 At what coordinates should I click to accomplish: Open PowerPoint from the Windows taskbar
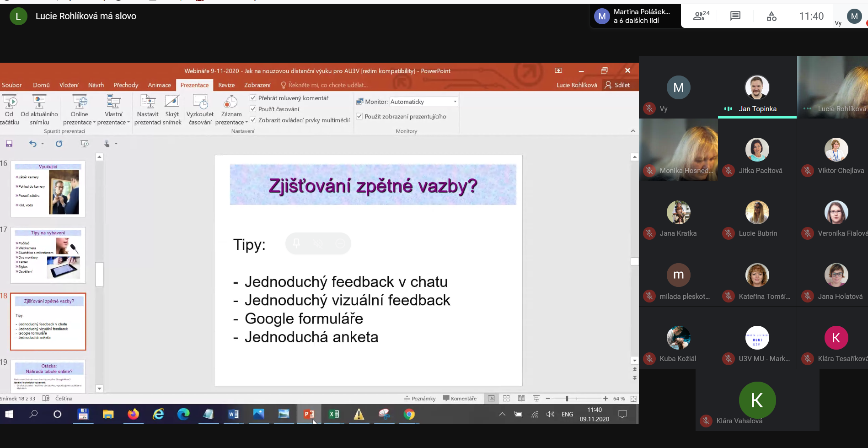click(x=309, y=414)
